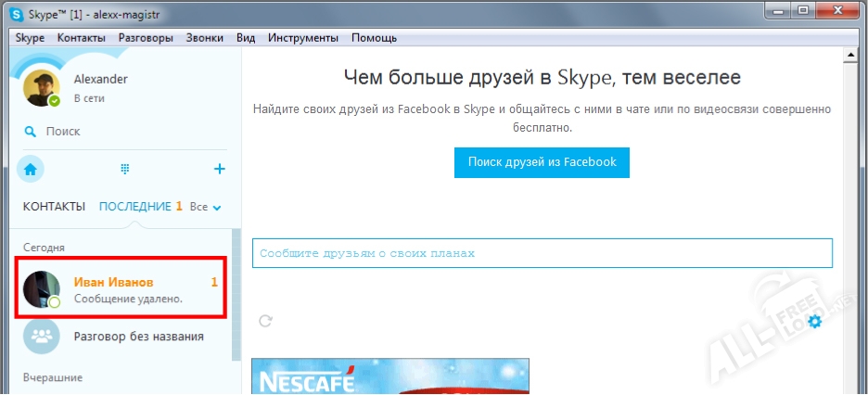This screenshot has height=395, width=868.
Task: Open the Home view icon
Action: (x=30, y=170)
